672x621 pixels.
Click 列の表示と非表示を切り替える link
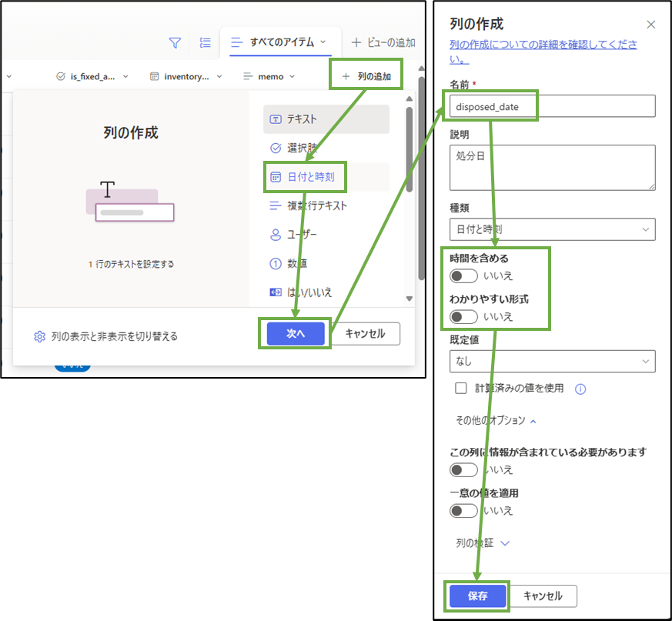(114, 336)
